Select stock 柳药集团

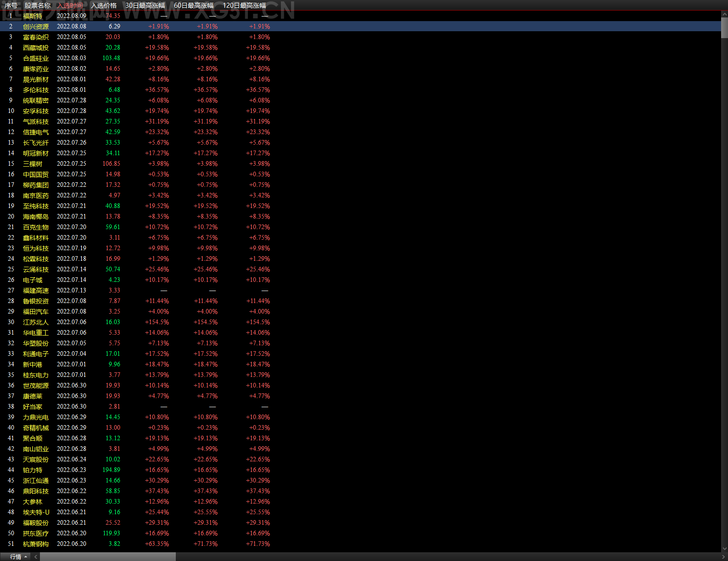36,185
